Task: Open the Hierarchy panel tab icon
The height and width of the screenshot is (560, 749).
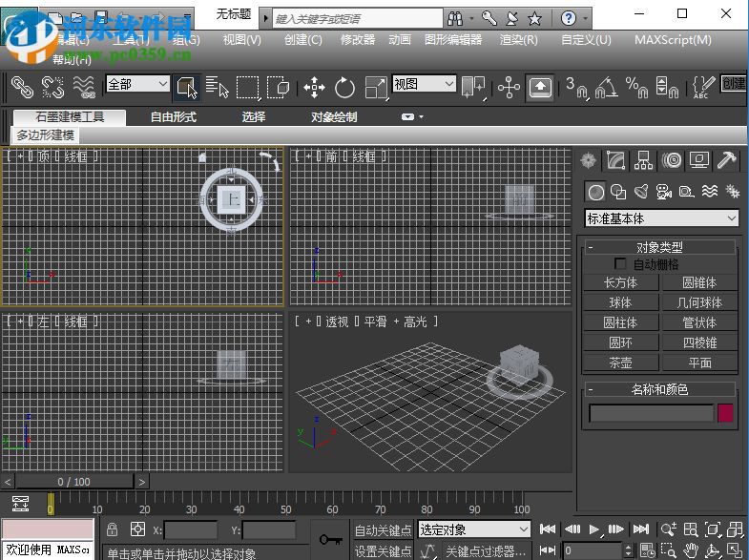Action: tap(643, 160)
